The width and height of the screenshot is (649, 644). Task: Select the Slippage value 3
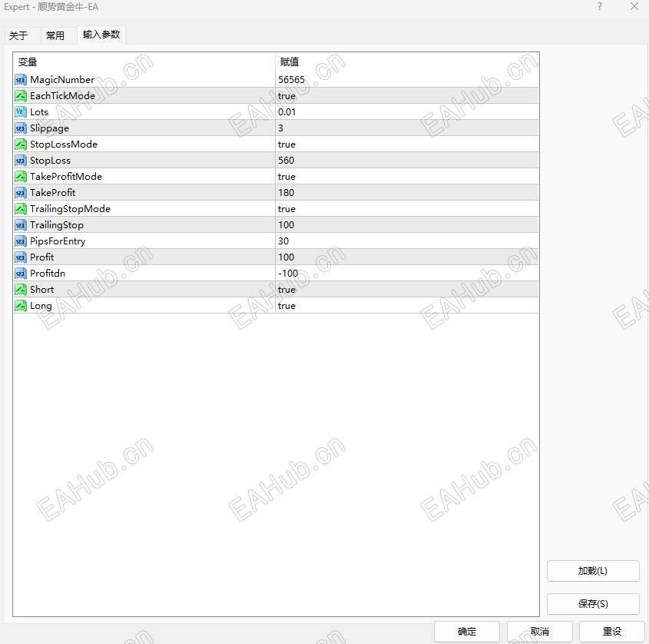click(280, 128)
